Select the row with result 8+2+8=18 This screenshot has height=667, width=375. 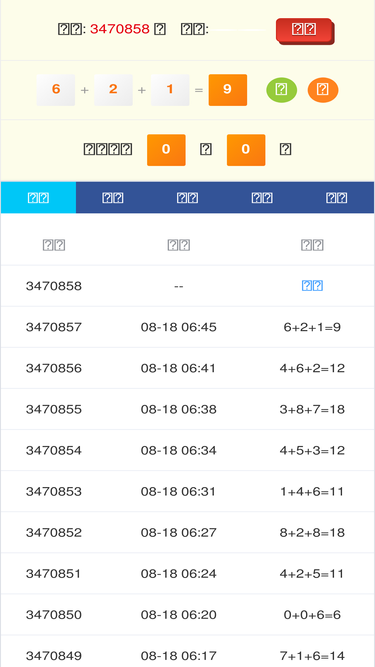point(188,533)
